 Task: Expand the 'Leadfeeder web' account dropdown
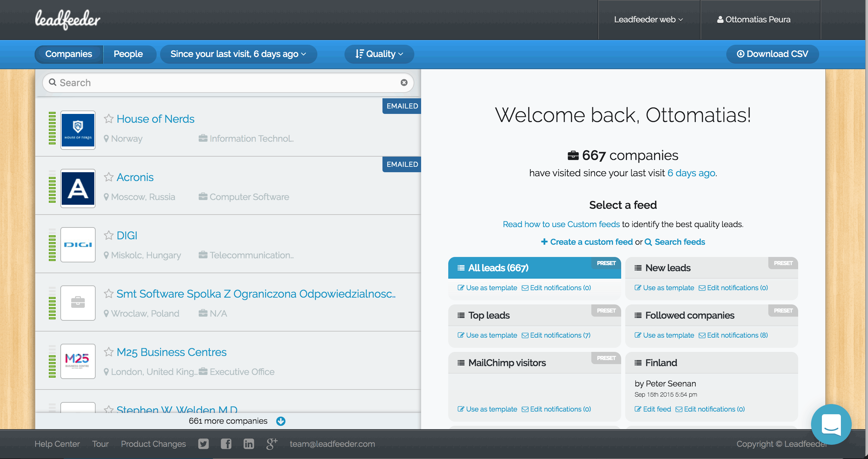[x=648, y=20]
